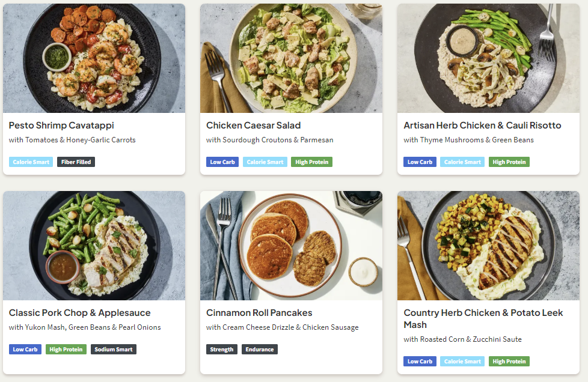Screen dimensions: 588x382
Task: Click the Strength tag on Cinnamon Roll Pancakes
Action: click(x=222, y=350)
